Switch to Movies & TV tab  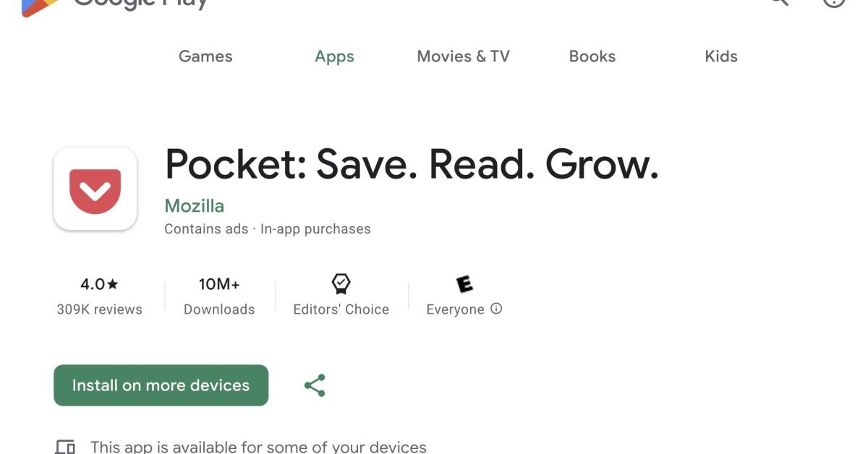click(x=463, y=56)
